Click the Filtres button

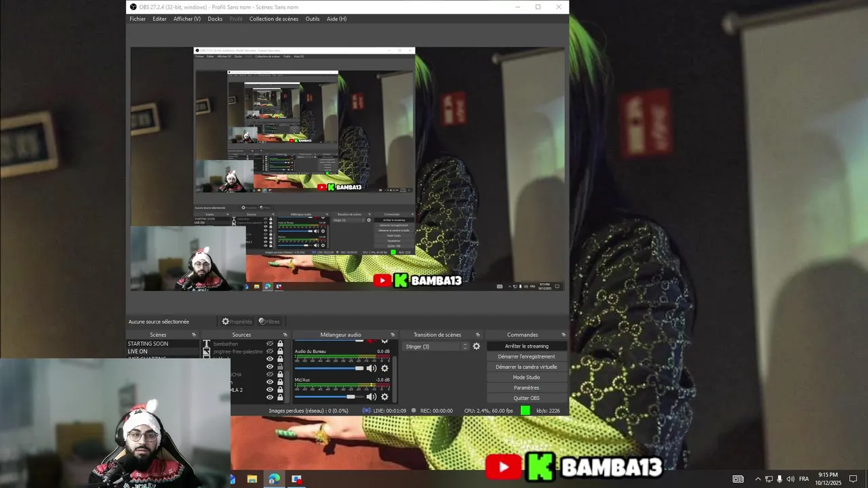coord(269,321)
